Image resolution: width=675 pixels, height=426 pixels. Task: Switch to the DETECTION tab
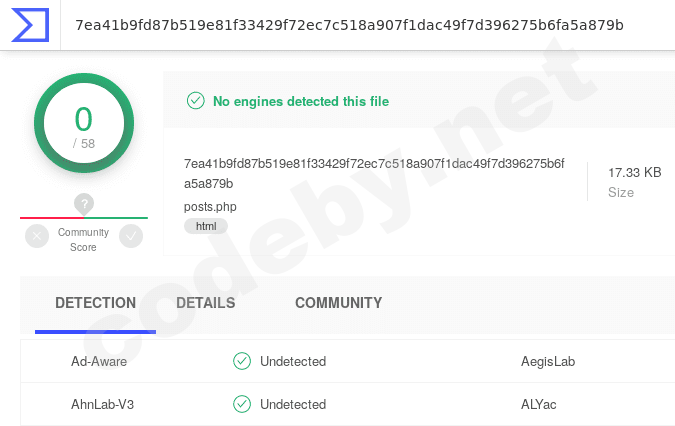pos(95,303)
